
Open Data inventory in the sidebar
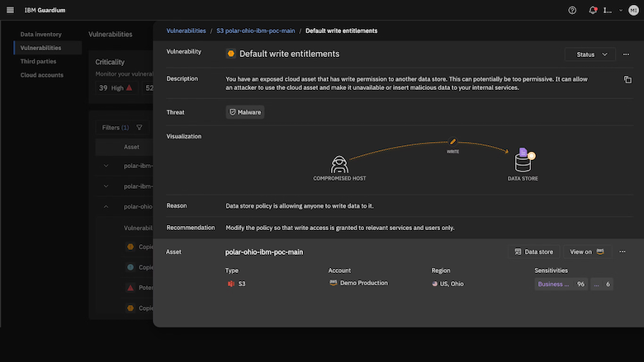(x=41, y=35)
